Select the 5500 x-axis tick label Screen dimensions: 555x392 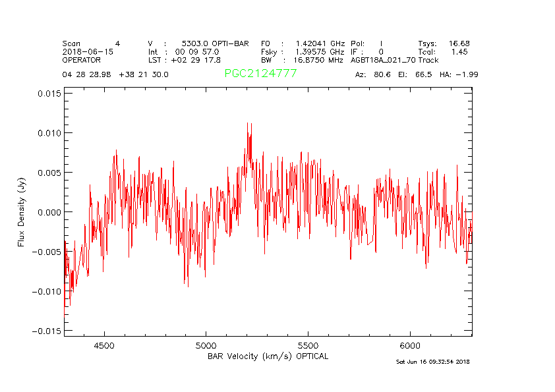[308, 346]
